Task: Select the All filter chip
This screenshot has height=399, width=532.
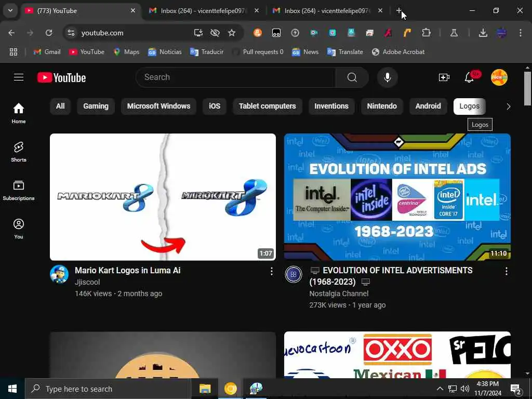Action: pos(60,106)
